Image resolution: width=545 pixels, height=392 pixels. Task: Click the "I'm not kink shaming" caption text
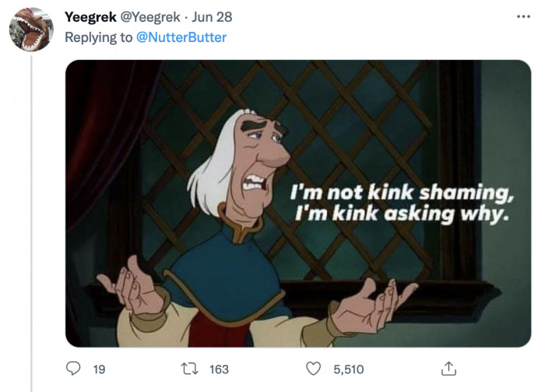(x=396, y=192)
